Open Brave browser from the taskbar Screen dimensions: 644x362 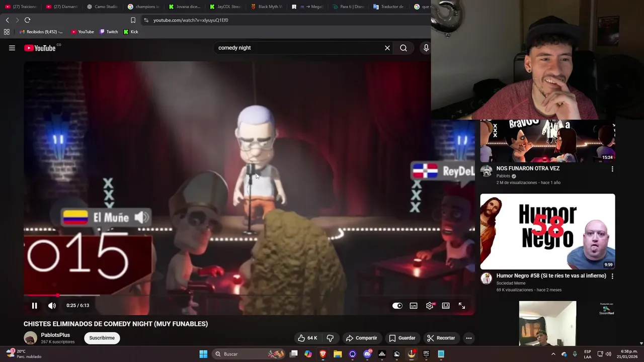323,354
